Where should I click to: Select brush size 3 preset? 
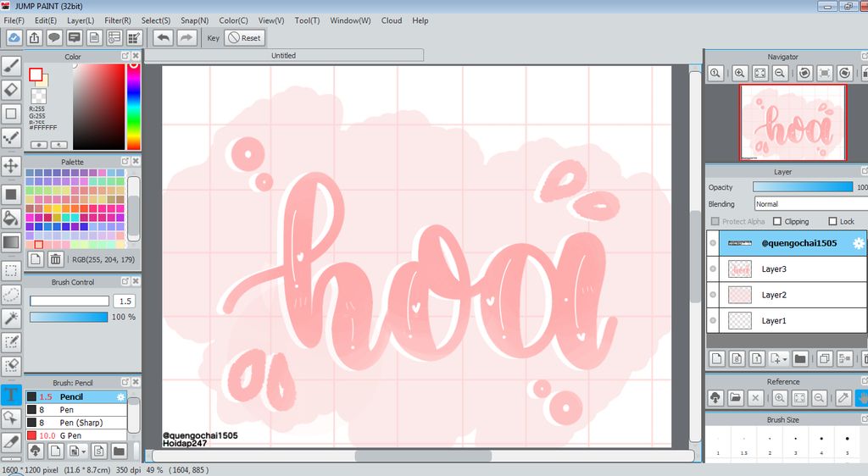(795, 444)
